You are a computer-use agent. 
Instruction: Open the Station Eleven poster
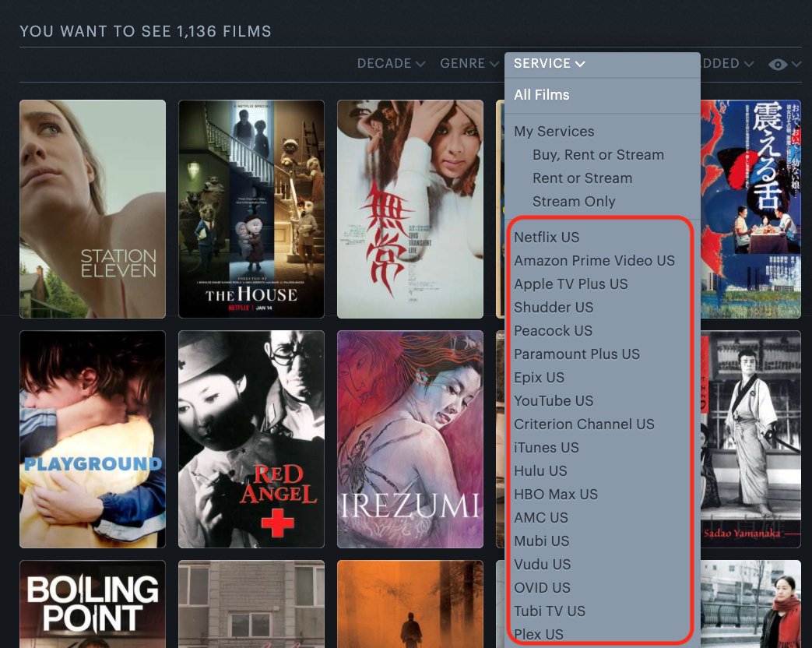click(93, 209)
